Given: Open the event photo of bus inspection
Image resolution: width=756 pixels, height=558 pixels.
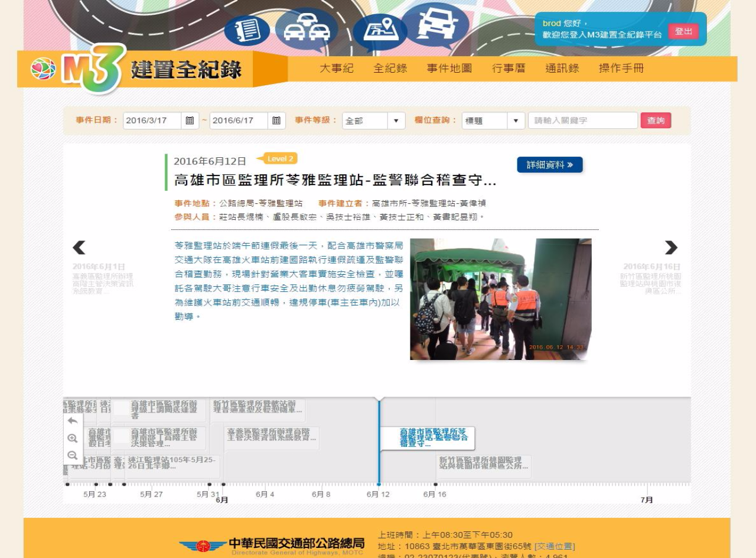Looking at the screenshot, I should 501,299.
